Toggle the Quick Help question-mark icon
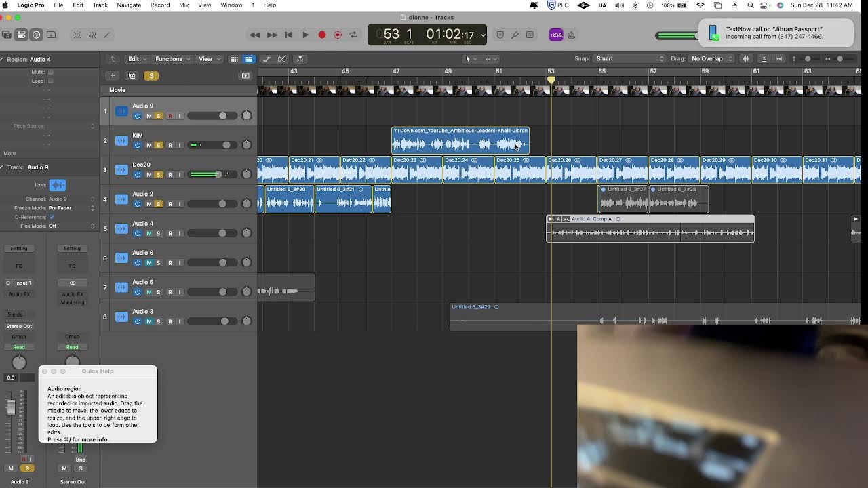The height and width of the screenshot is (488, 868). point(37,35)
